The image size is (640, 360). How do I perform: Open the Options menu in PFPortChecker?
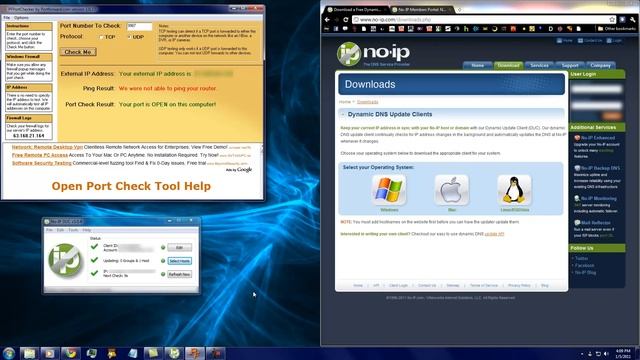tap(21, 18)
